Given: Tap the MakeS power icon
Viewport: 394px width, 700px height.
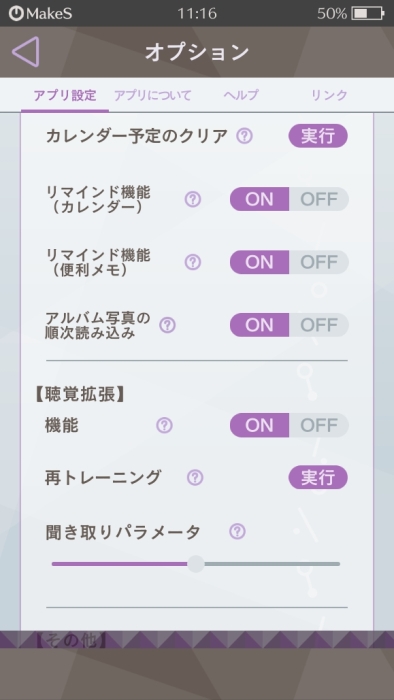Looking at the screenshot, I should tap(17, 14).
